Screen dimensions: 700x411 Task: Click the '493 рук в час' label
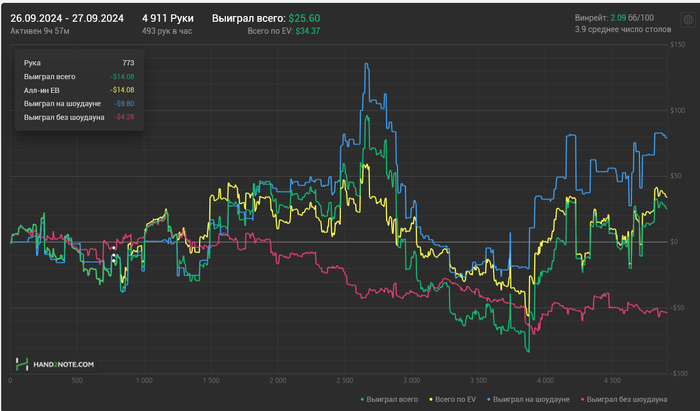167,31
